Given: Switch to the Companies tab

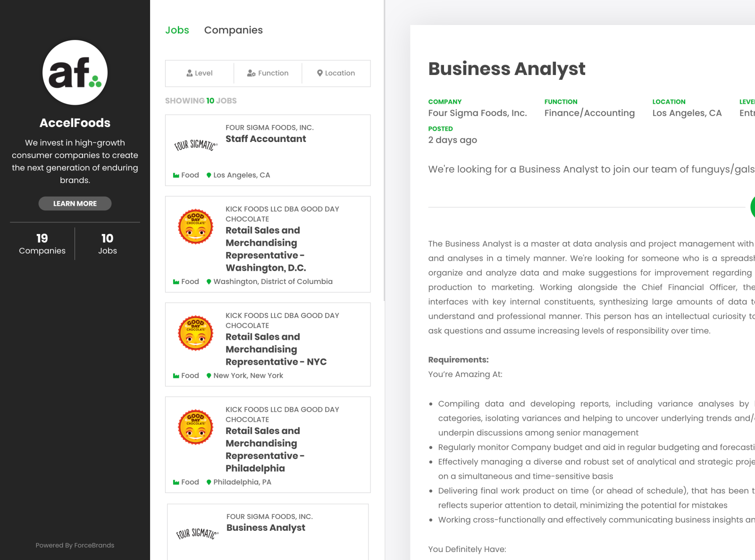Looking at the screenshot, I should (x=233, y=30).
